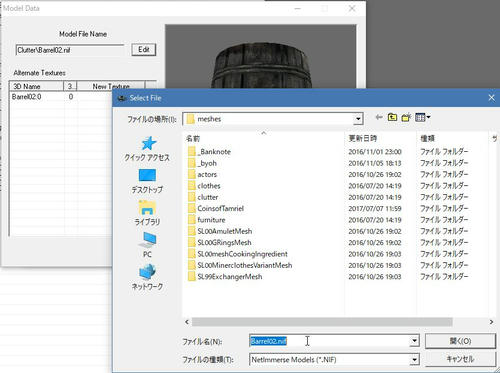
Task: Click the Open (開く) button
Action: click(460, 341)
